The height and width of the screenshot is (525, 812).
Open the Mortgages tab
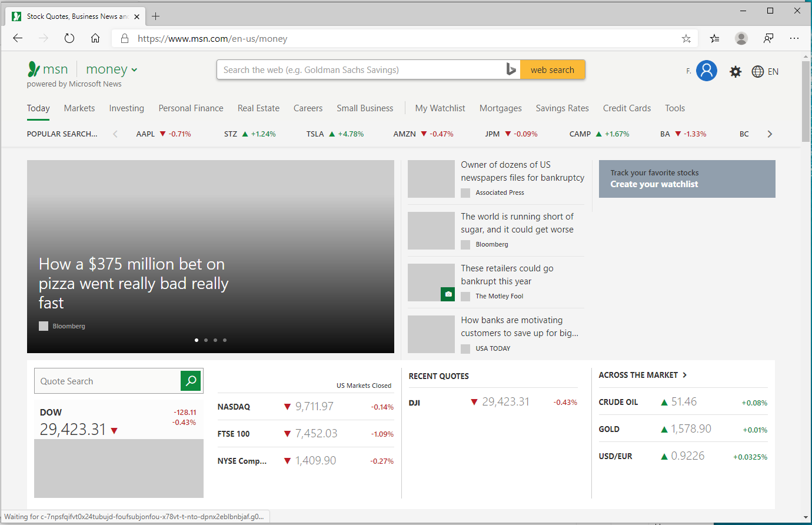501,108
